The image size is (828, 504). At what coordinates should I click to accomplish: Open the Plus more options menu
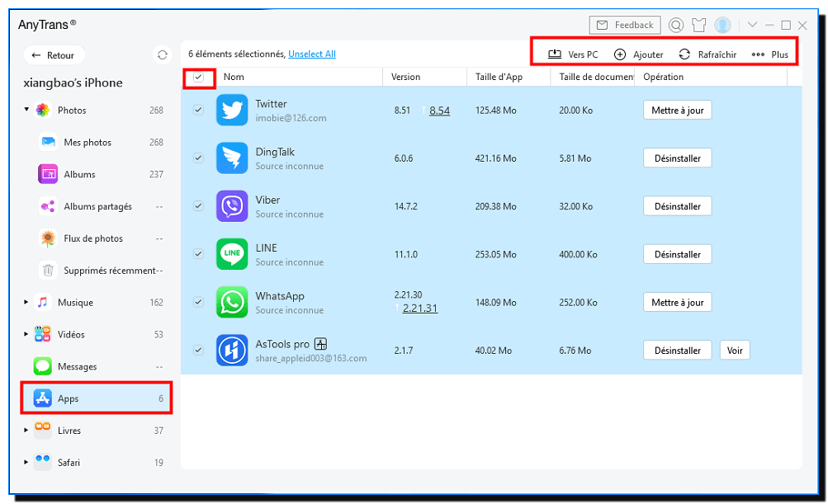pos(769,54)
